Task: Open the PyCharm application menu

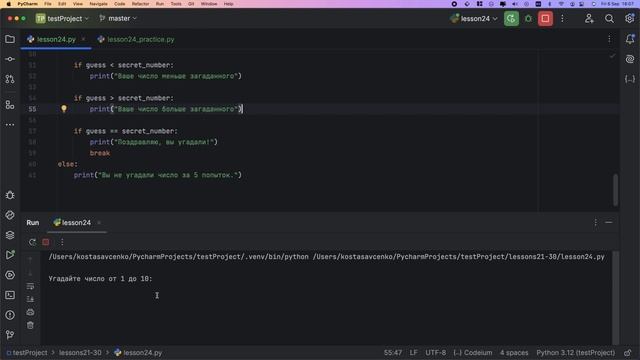Action: [27, 4]
